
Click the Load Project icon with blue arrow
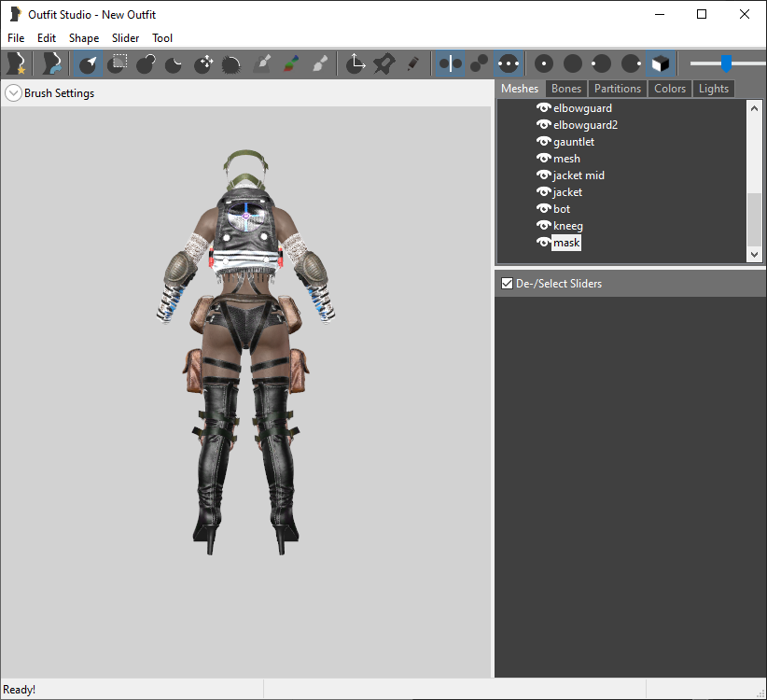[52, 63]
